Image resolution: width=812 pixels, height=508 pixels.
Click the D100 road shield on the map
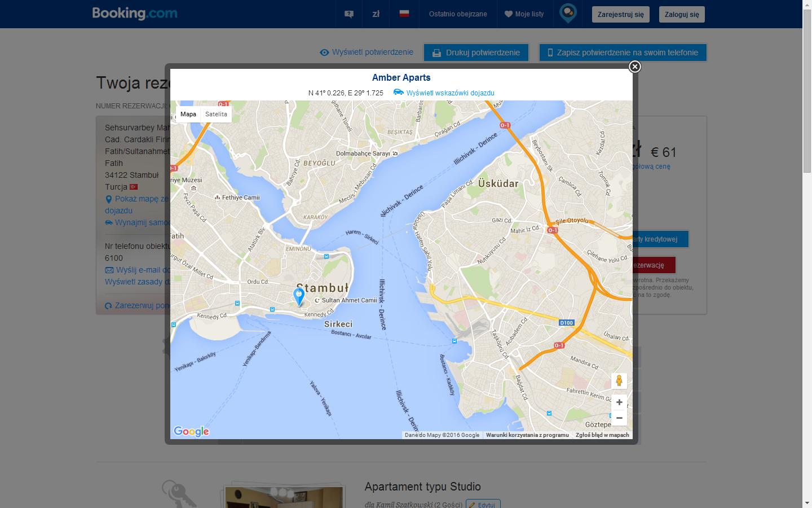click(x=566, y=323)
